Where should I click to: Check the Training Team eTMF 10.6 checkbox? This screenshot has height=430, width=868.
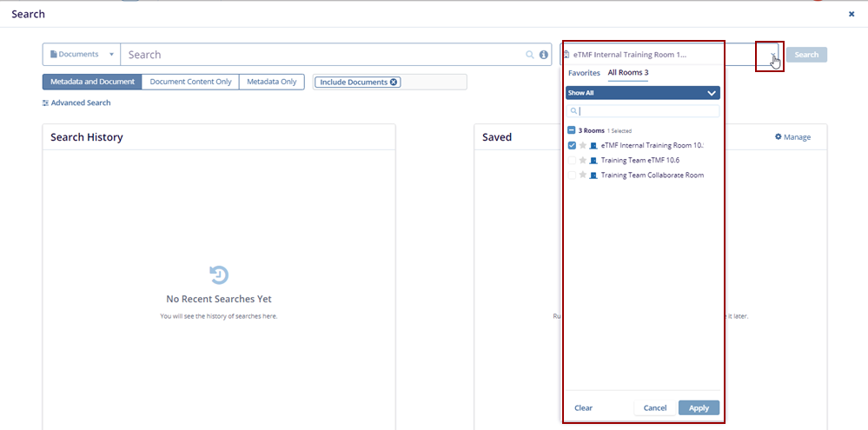point(572,160)
